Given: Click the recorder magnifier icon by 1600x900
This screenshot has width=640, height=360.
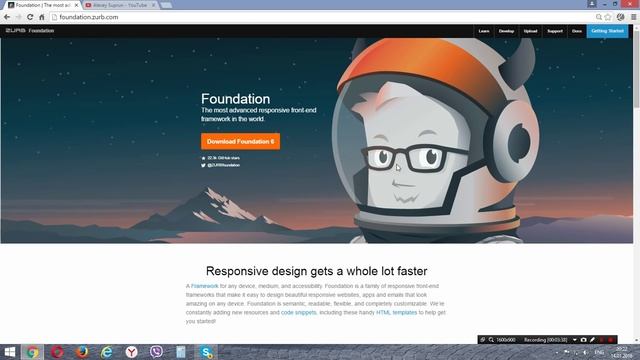Looking at the screenshot, I should pyautogui.click(x=491, y=340).
